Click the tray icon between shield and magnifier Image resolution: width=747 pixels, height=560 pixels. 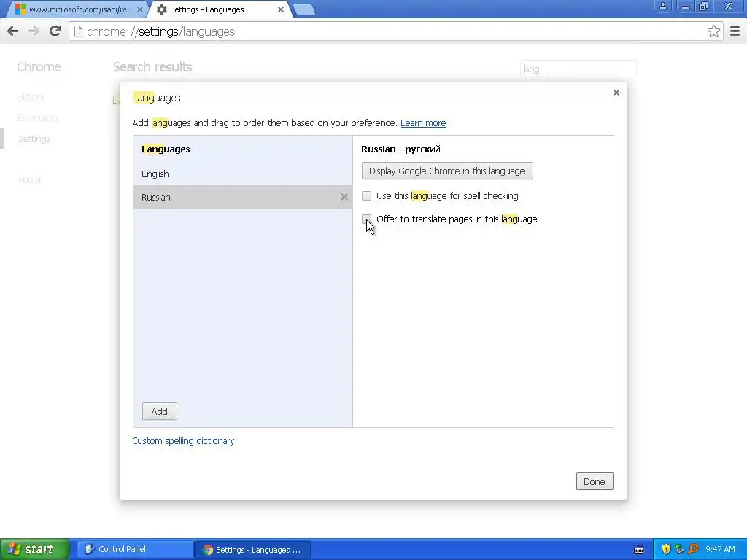click(x=679, y=549)
